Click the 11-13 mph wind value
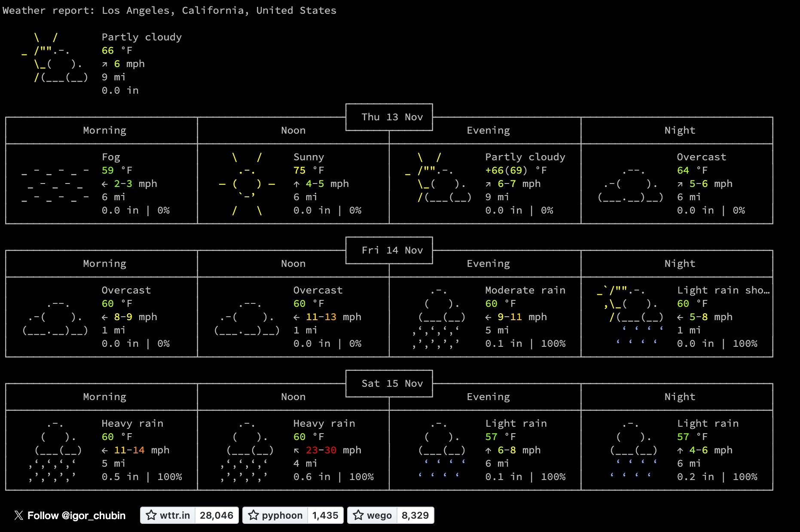 coord(327,317)
